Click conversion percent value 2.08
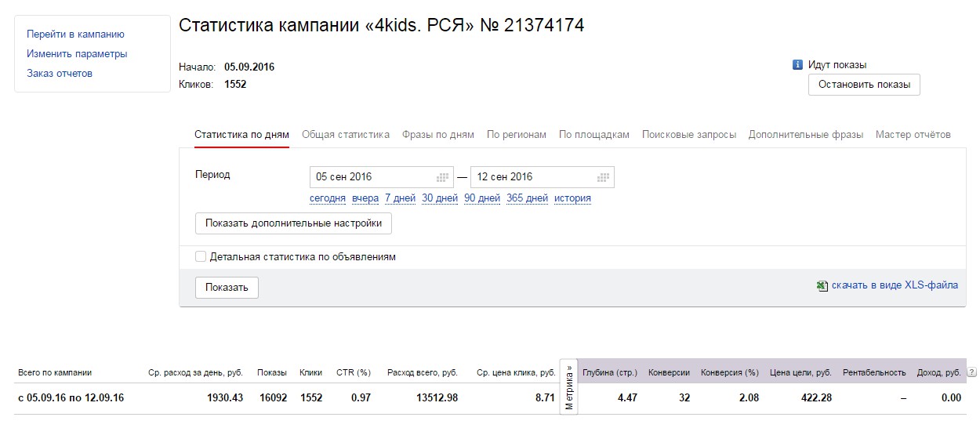The image size is (980, 428). tap(749, 398)
